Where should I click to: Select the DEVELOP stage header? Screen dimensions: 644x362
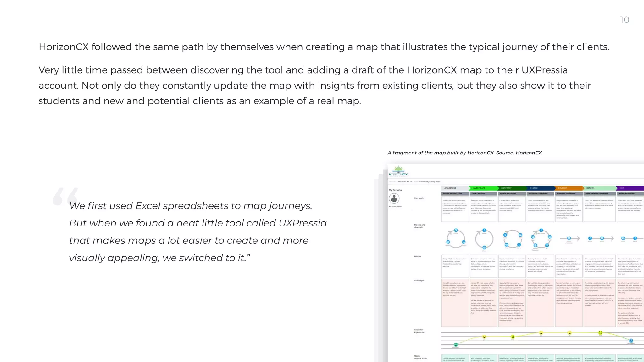569,188
